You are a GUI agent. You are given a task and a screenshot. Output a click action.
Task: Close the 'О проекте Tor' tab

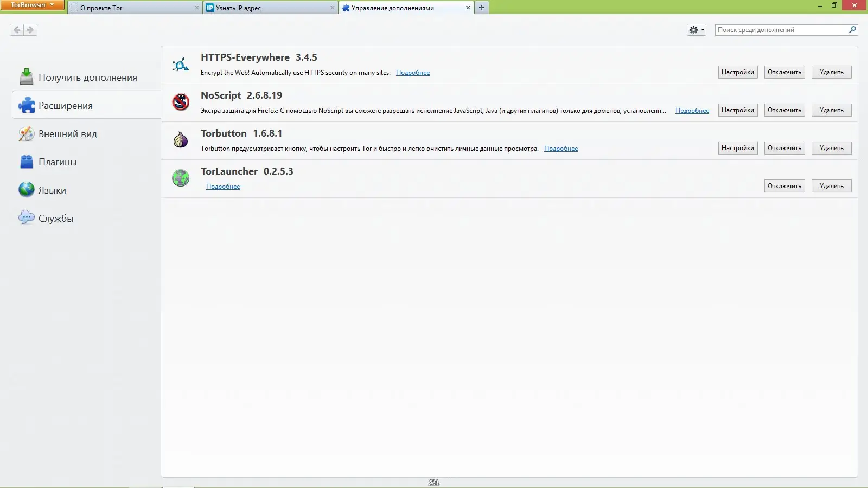(197, 8)
